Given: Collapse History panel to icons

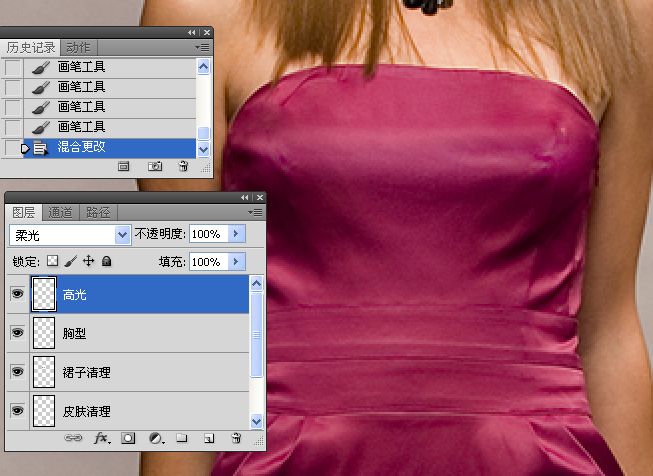Looking at the screenshot, I should tap(191, 32).
